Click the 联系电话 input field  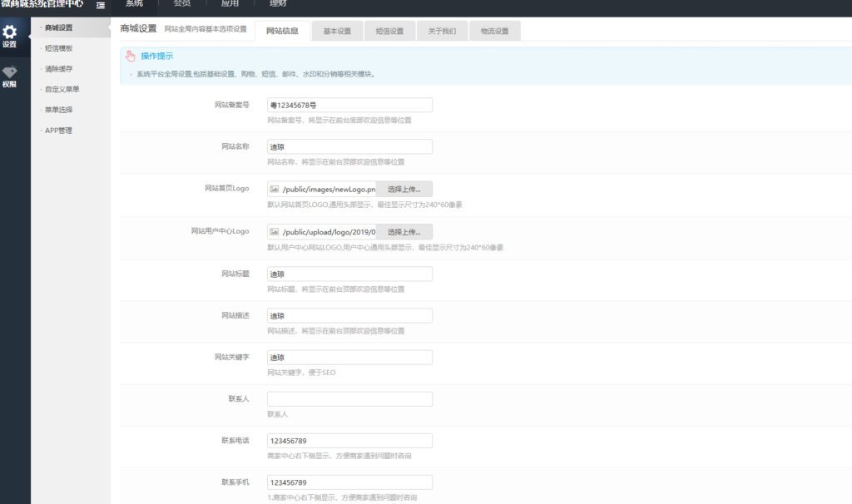(x=349, y=441)
